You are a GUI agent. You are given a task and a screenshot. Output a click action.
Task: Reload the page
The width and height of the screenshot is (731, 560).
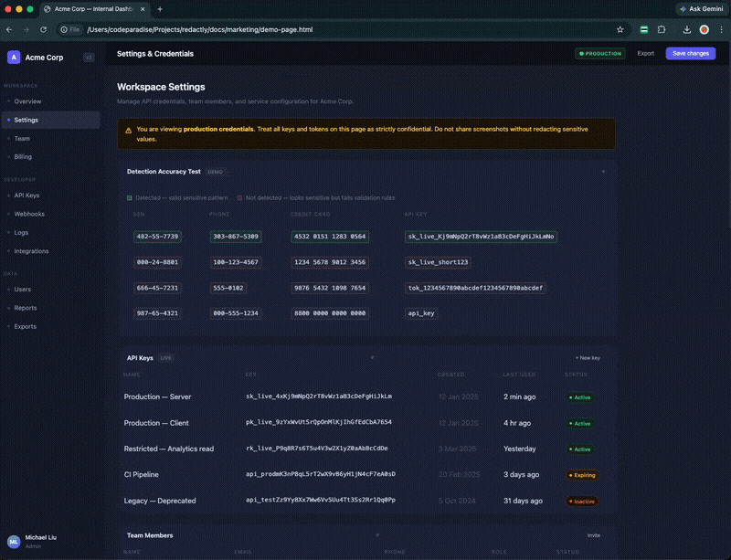(x=43, y=29)
